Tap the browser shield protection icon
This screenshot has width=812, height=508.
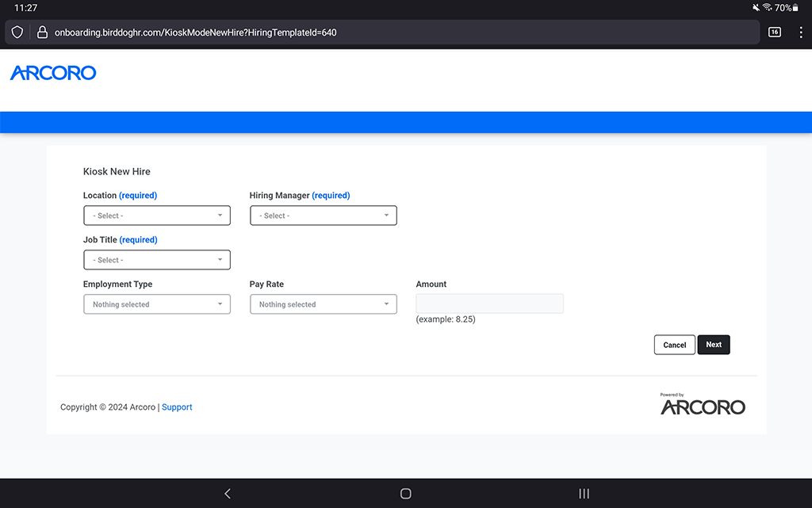pyautogui.click(x=17, y=32)
